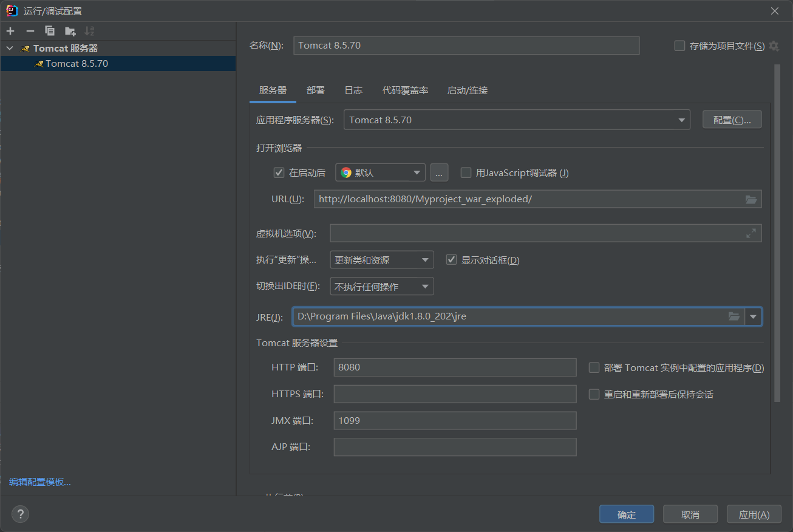
Task: Click the AJP port field
Action: click(455, 447)
